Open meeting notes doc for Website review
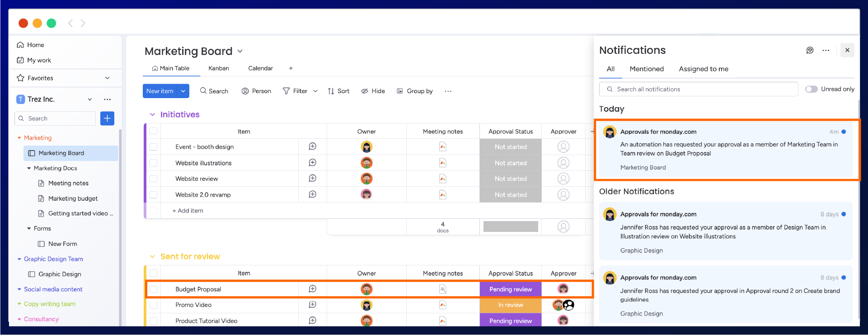The image size is (868, 335). pos(443,179)
